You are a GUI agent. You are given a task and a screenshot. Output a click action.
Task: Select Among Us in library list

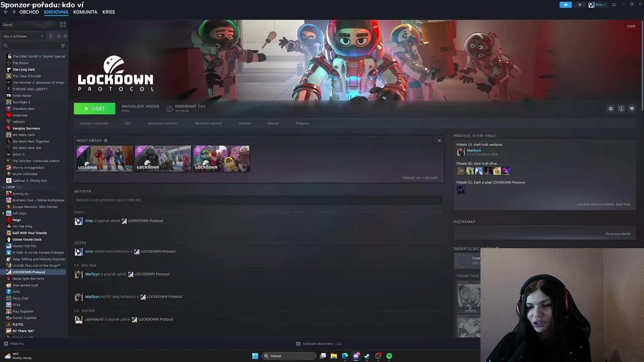(20, 194)
